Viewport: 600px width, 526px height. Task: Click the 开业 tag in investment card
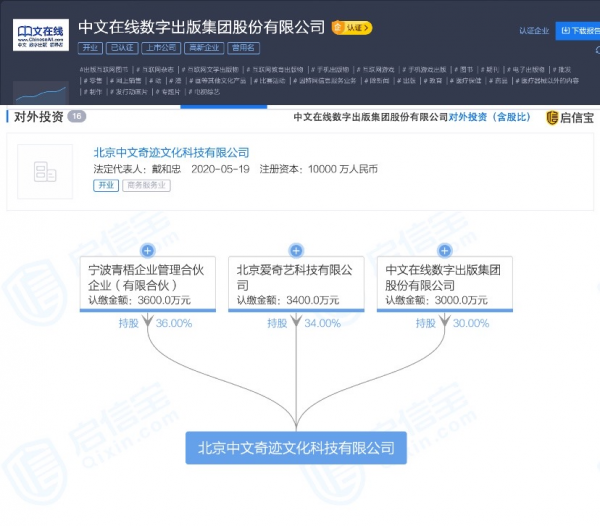[x=106, y=185]
